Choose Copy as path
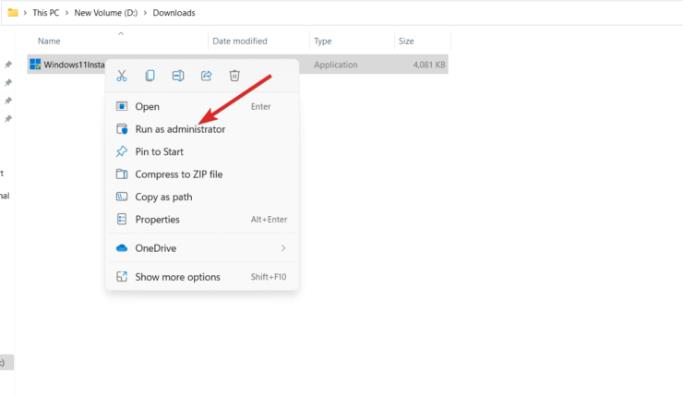The width and height of the screenshot is (683, 395). click(x=202, y=197)
